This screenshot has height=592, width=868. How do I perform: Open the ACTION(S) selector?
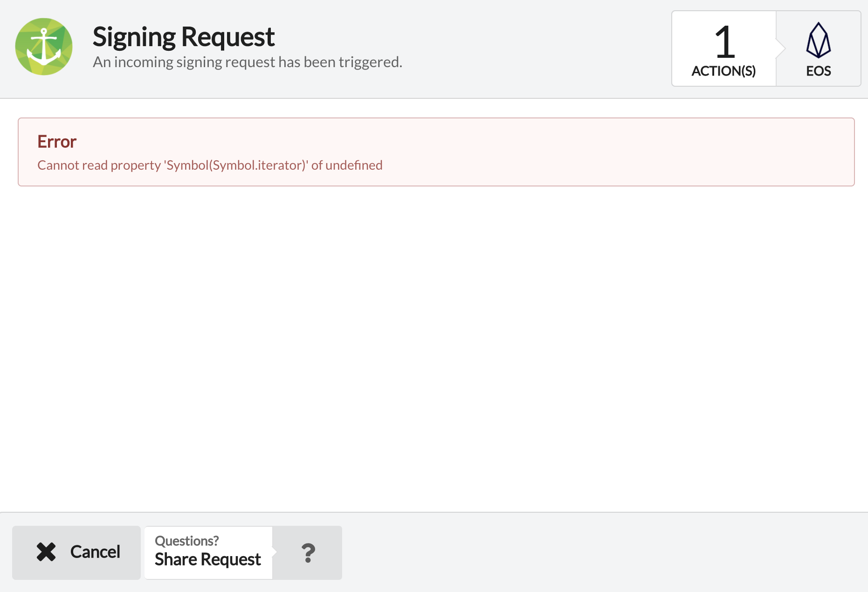(723, 71)
